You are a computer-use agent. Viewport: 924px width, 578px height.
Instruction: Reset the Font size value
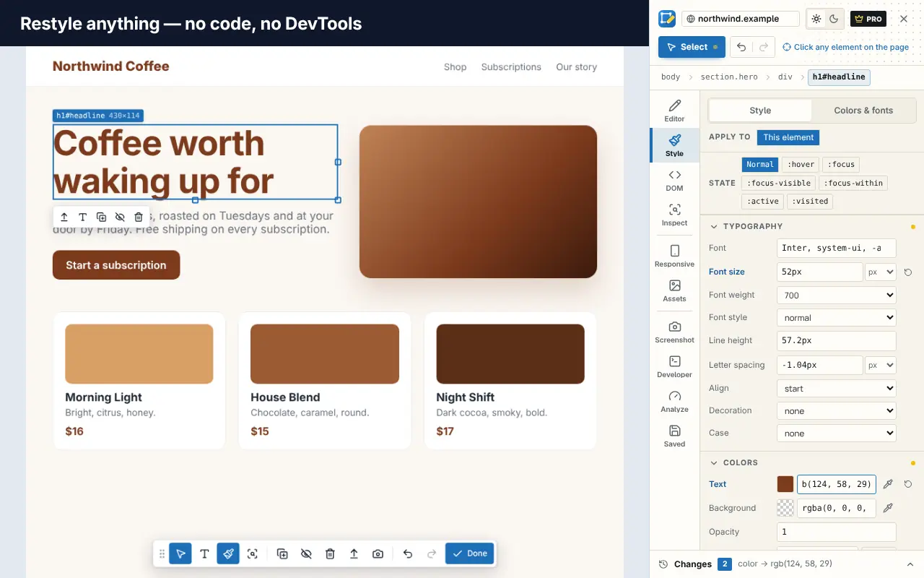coord(908,272)
